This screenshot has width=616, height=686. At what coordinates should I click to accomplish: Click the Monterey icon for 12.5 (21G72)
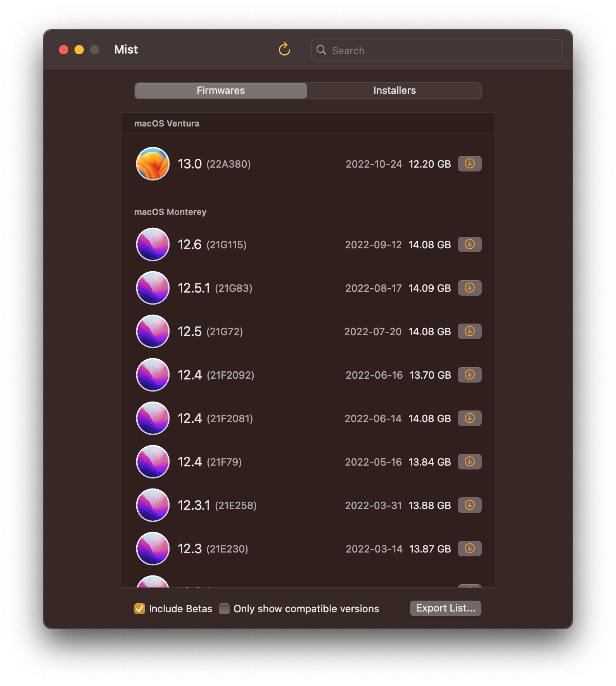[x=153, y=331]
